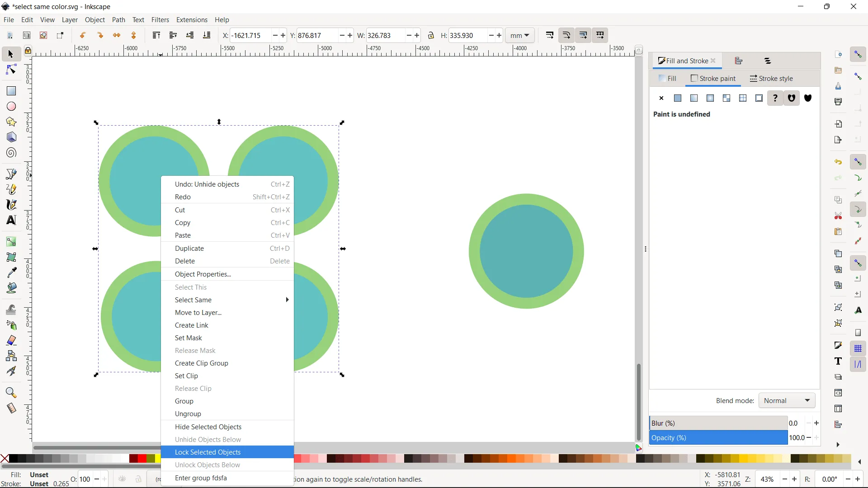Image resolution: width=868 pixels, height=488 pixels.
Task: Open the Blend mode dropdown
Action: click(x=786, y=400)
